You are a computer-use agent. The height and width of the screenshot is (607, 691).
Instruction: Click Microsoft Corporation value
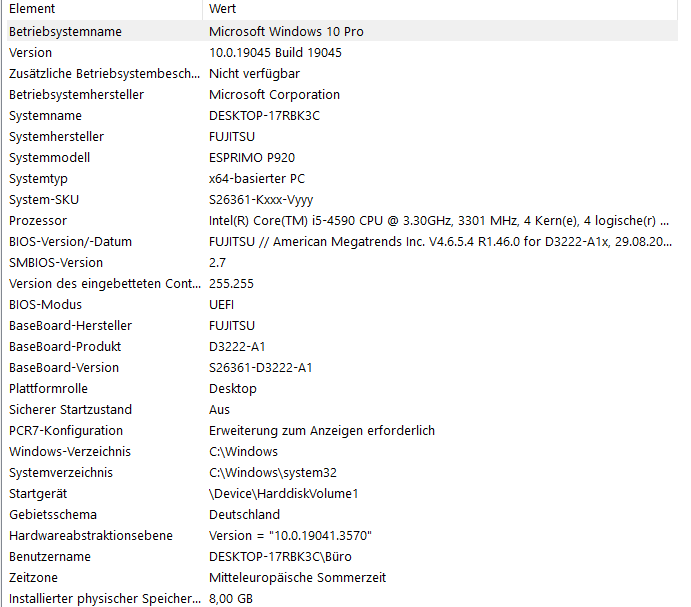(x=274, y=95)
